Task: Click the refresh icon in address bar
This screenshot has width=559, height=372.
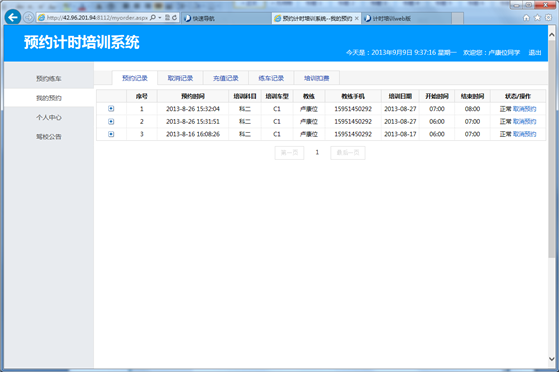Action: tap(175, 17)
